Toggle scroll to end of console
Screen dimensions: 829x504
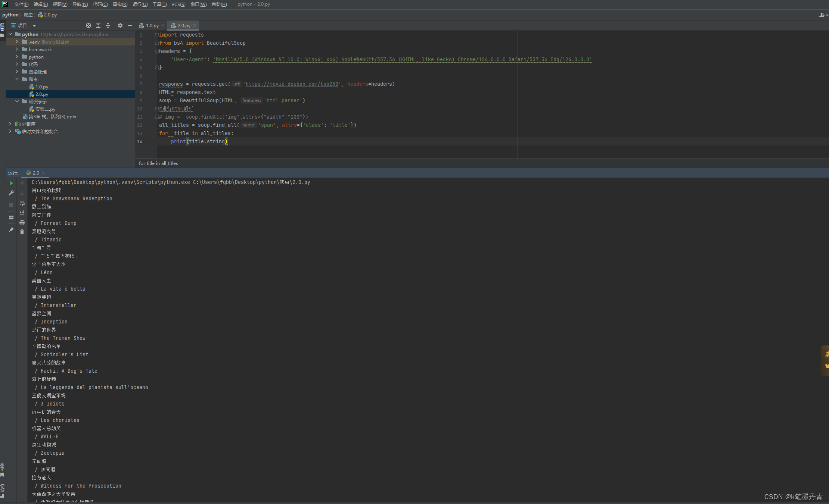point(22,213)
